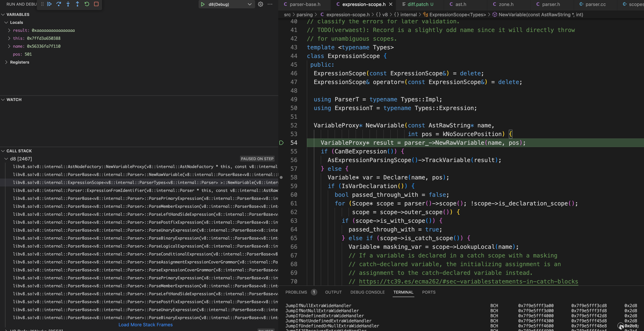Restart the debugging session
644x331 pixels.
point(87,4)
